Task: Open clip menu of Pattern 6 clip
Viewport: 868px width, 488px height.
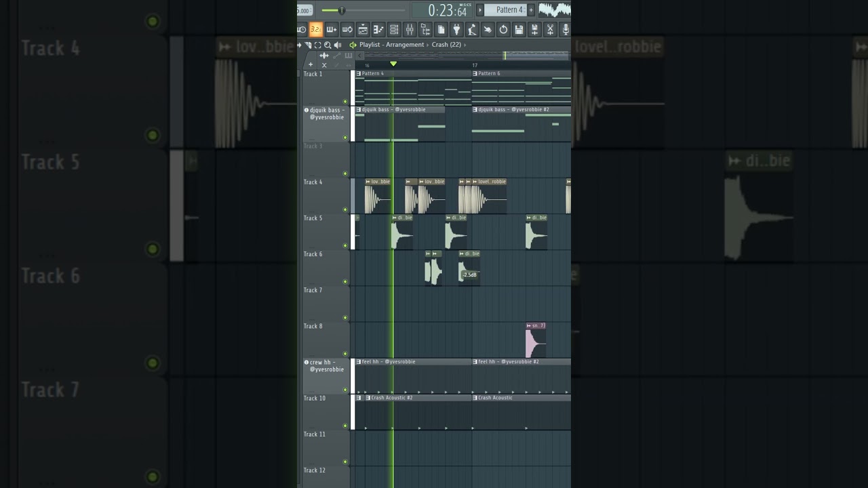Action: point(475,73)
